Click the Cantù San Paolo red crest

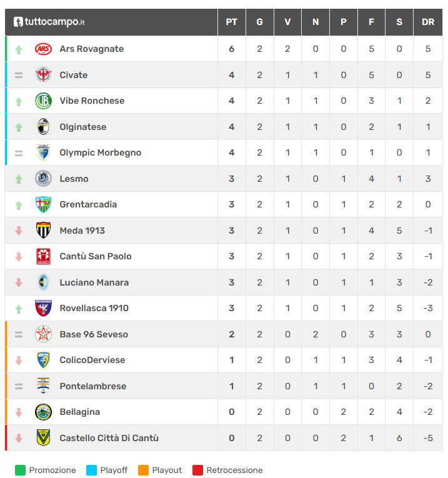click(x=43, y=256)
